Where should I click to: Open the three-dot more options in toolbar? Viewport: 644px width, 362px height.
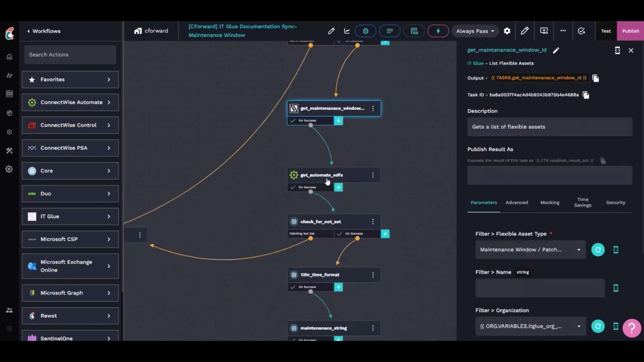pyautogui.click(x=563, y=31)
